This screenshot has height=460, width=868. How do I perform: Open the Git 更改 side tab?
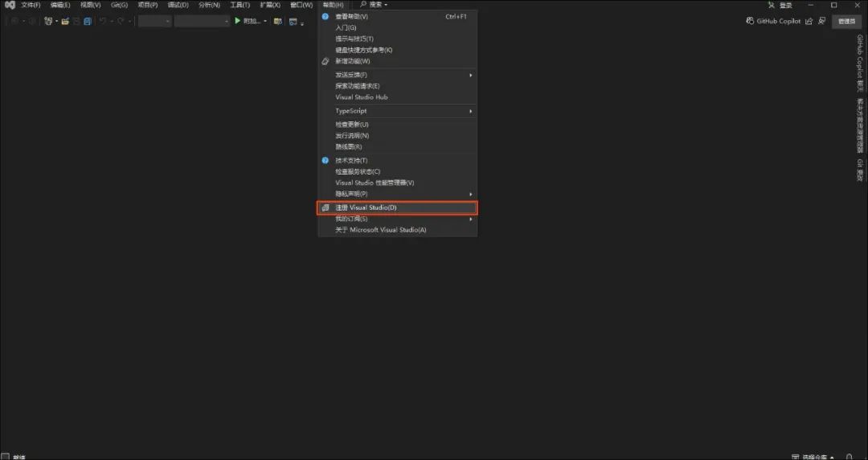pos(860,170)
